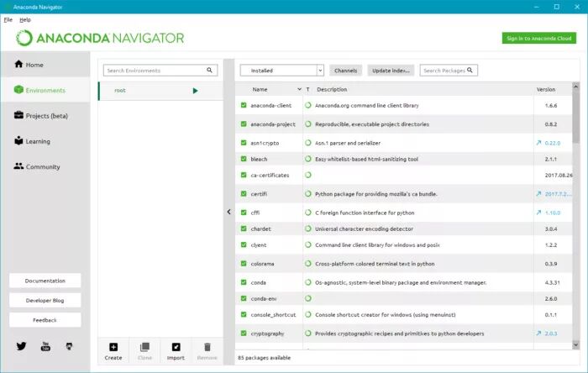Open the YouTube link icon

45,346
